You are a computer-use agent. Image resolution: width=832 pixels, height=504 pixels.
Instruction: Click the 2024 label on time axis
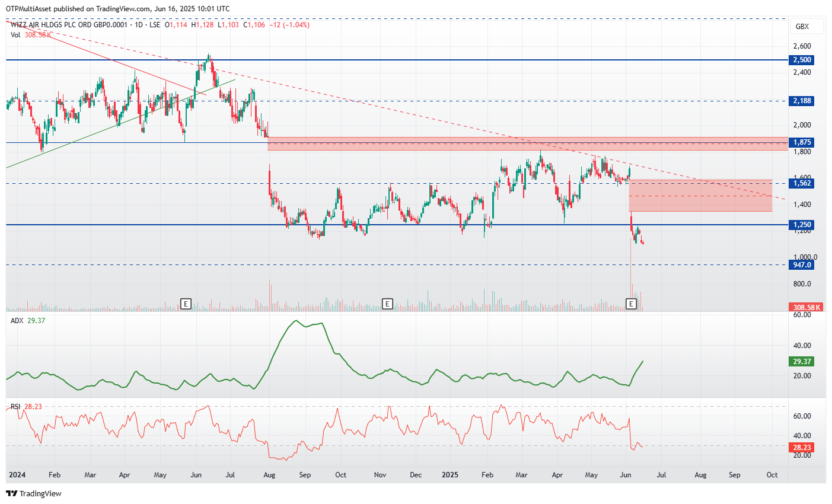point(17,475)
